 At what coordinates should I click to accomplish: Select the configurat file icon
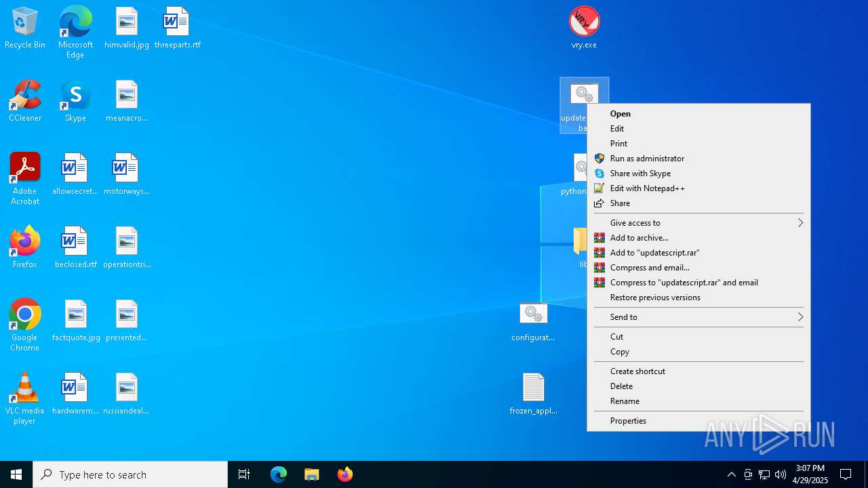coord(533,321)
